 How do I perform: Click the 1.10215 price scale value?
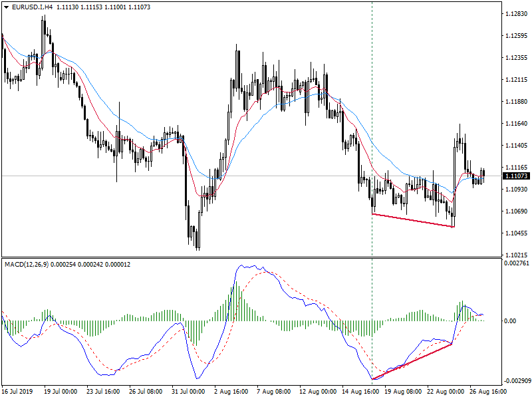point(517,255)
